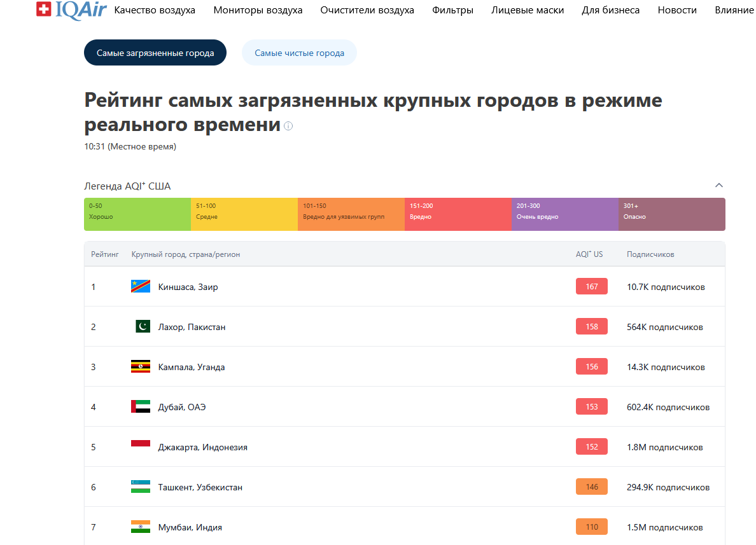
Task: Collapse the AQI legend chevron
Action: [x=719, y=186]
